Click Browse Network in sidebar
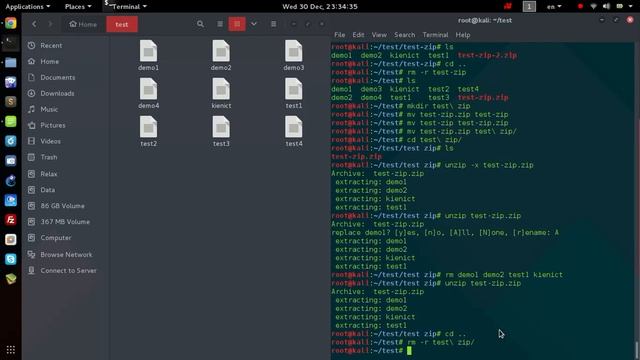Image resolution: width=640 pixels, height=360 pixels. (66, 254)
